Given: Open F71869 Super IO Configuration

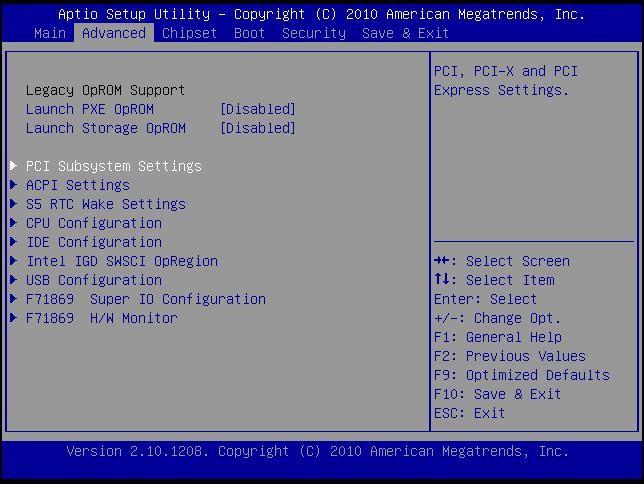Looking at the screenshot, I should 145,299.
